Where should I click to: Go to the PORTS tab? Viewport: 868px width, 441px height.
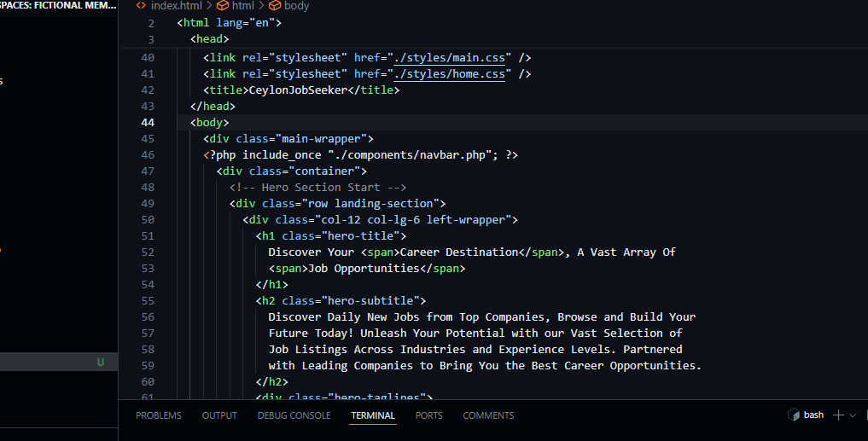428,415
